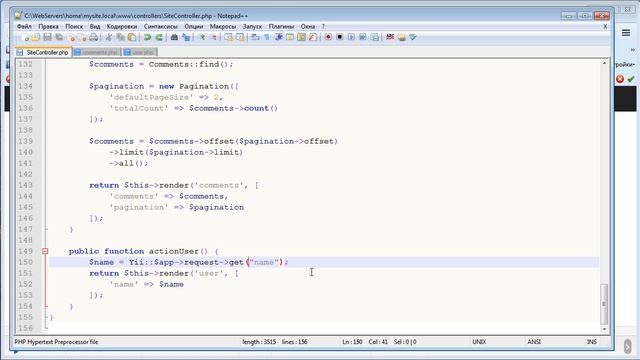The height and width of the screenshot is (360, 640).
Task: Click the editor scrollbar down arrow
Action: 604,329
